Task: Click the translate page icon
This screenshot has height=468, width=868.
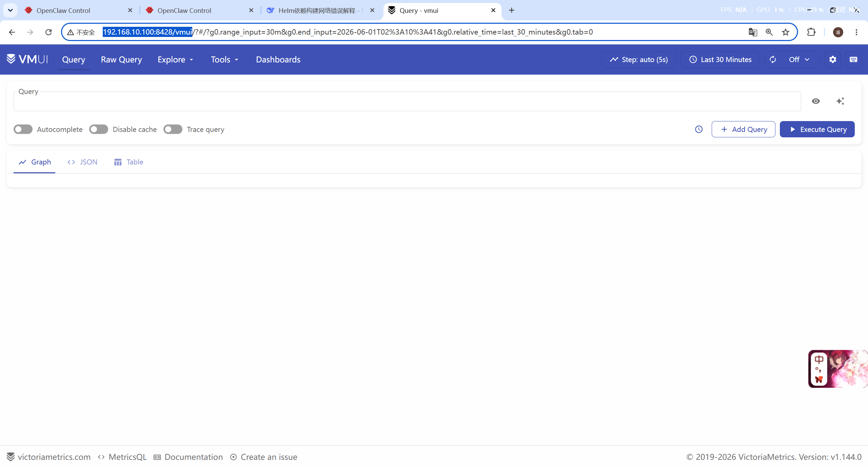Action: point(753,32)
